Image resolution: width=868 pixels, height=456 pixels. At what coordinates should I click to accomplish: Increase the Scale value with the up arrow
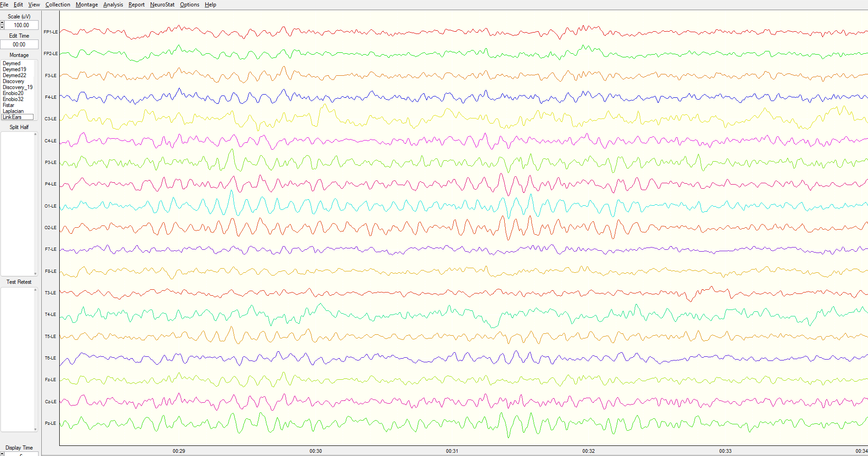click(x=2, y=23)
